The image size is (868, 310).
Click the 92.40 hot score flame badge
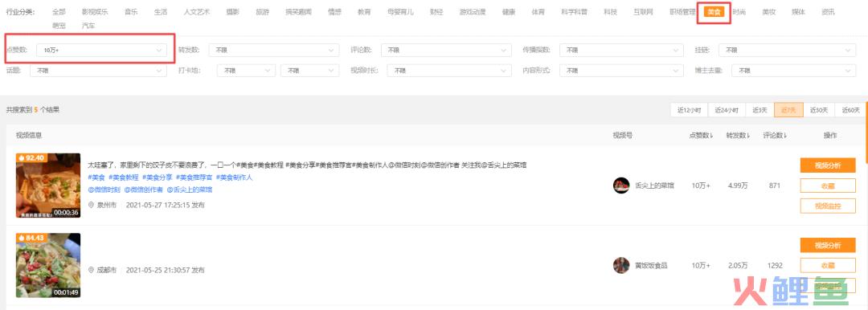click(x=31, y=158)
